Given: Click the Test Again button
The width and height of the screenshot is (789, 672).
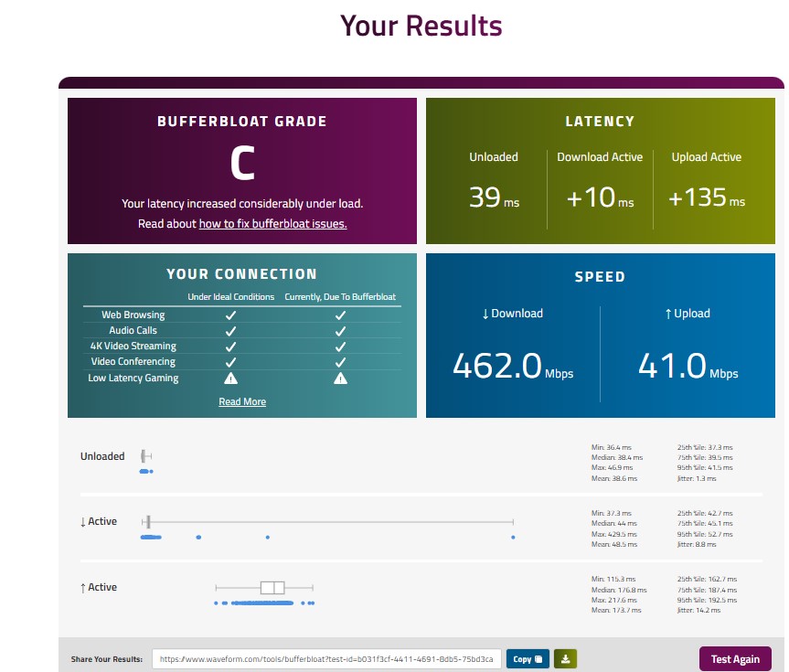Looking at the screenshot, I should click(735, 659).
